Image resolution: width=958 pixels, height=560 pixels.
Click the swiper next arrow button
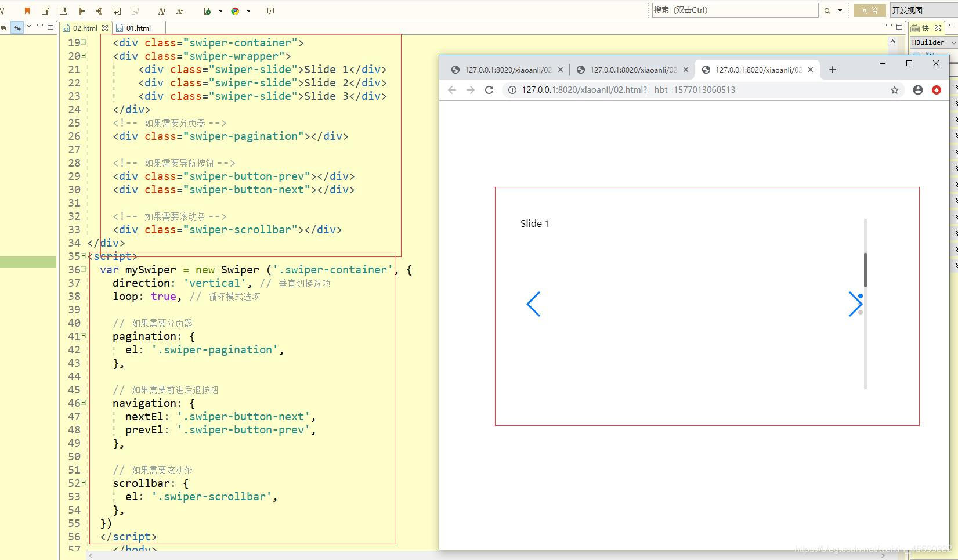click(855, 304)
